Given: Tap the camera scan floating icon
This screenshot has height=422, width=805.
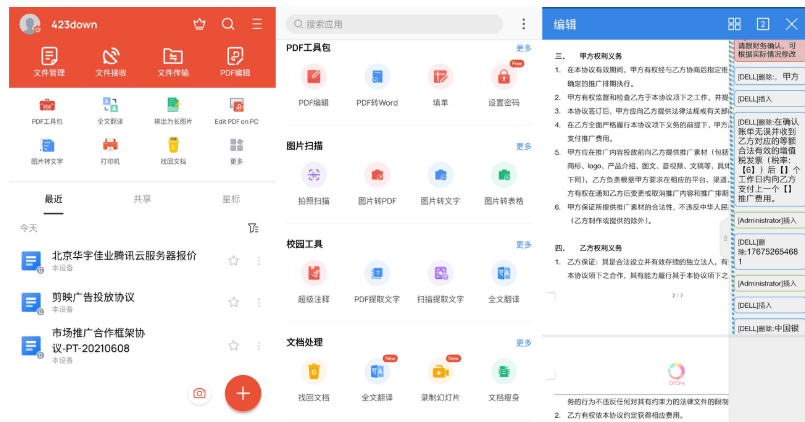Looking at the screenshot, I should pos(200,393).
